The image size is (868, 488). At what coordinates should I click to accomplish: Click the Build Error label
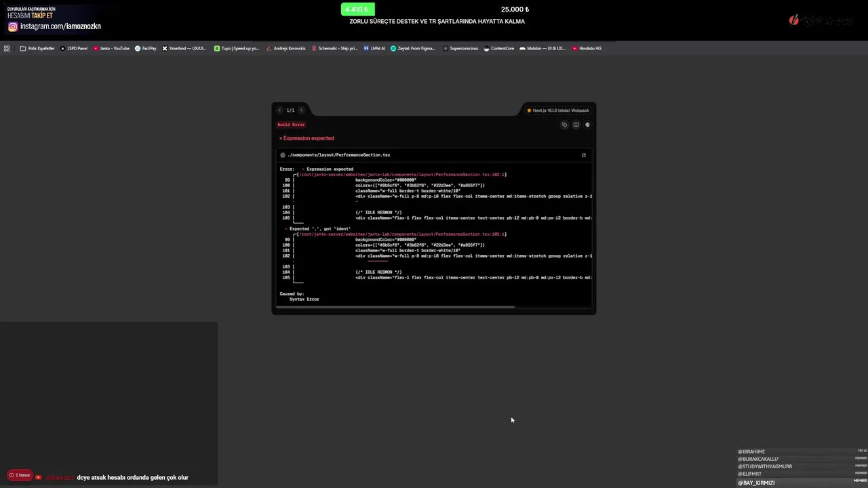click(x=291, y=125)
